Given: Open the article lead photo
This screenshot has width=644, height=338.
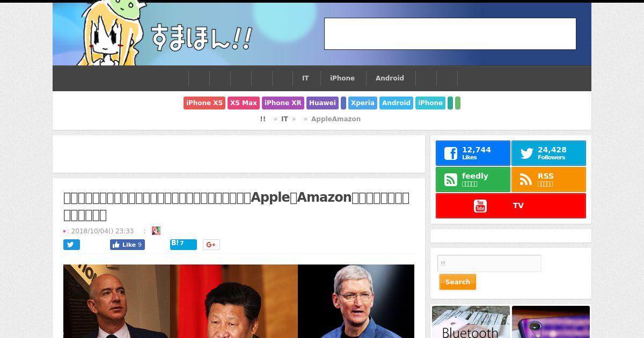Looking at the screenshot, I should [239, 301].
